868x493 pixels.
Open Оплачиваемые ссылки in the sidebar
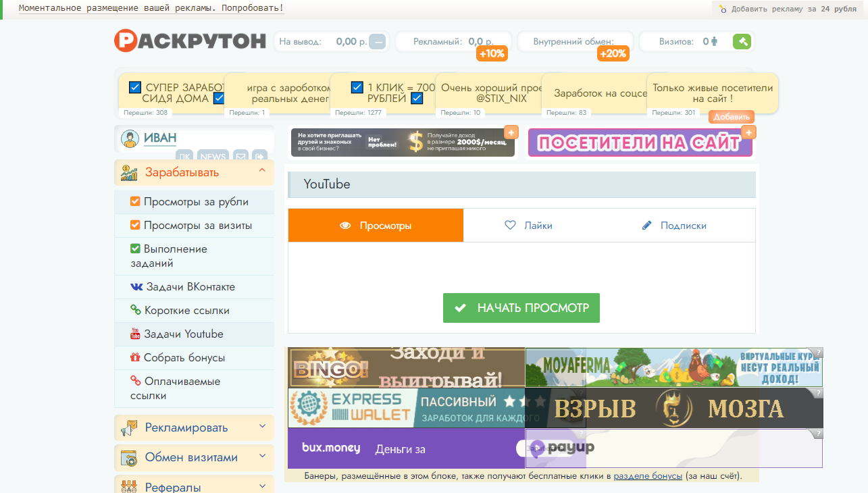pos(195,388)
